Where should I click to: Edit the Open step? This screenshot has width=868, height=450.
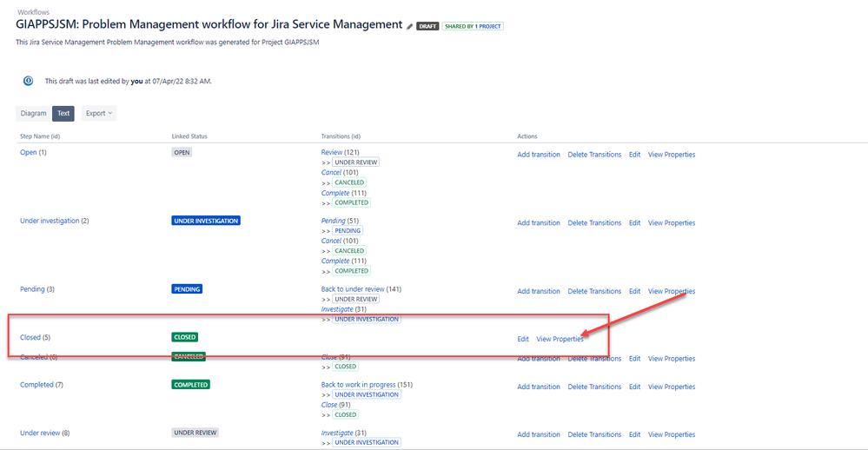(634, 155)
